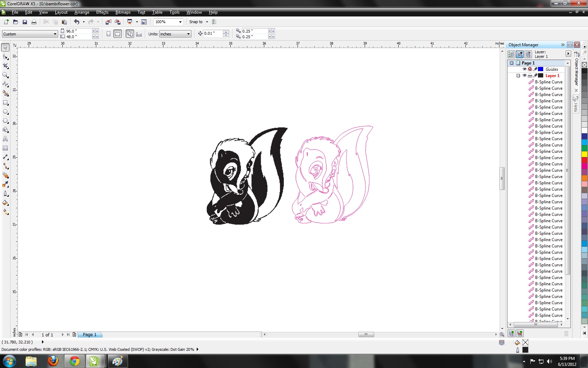The height and width of the screenshot is (368, 588).
Task: Select the Outline pen tool
Action: coord(5,194)
